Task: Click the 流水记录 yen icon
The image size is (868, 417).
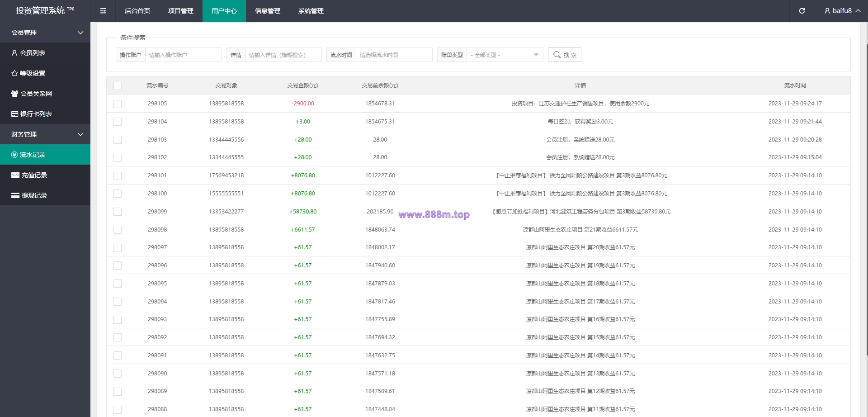Action: pos(14,155)
